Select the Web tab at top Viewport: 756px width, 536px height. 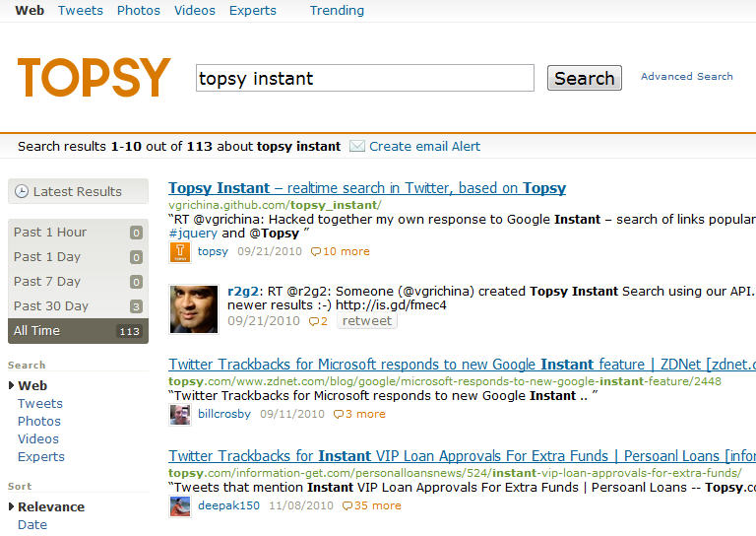[30, 10]
